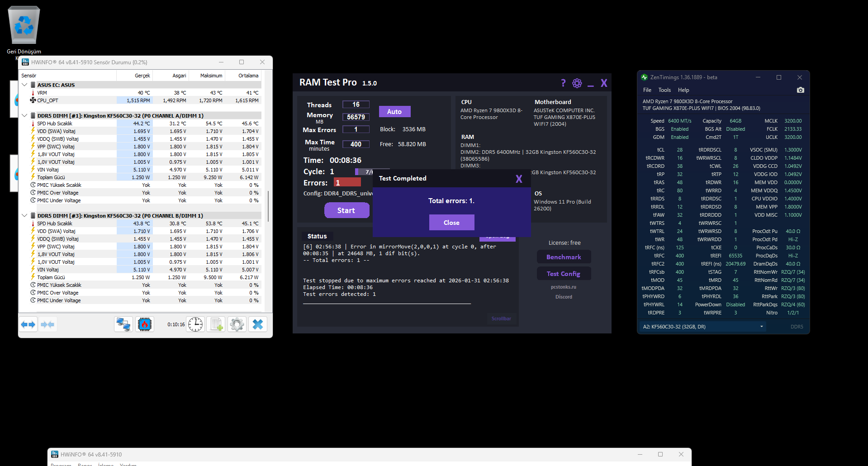The image size is (868, 466).
Task: Collapse the DDR5 DIMM [#1] Kingston group
Action: coord(24,115)
